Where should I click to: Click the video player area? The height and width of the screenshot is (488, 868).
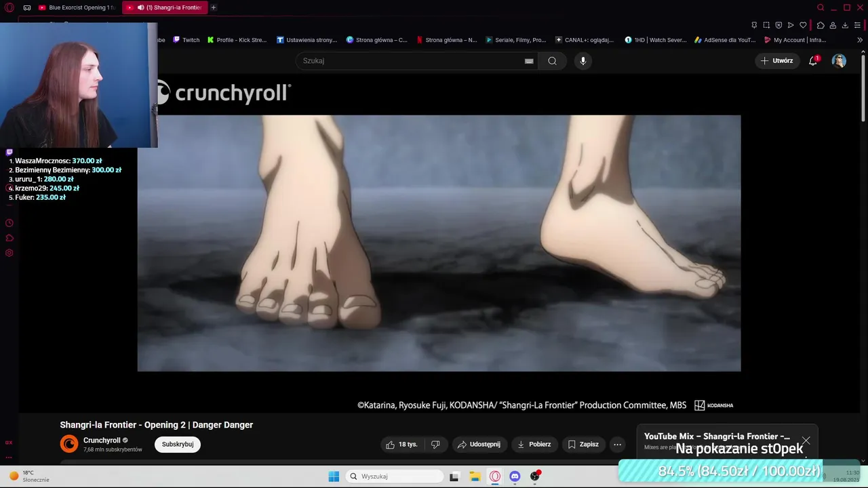(x=439, y=243)
